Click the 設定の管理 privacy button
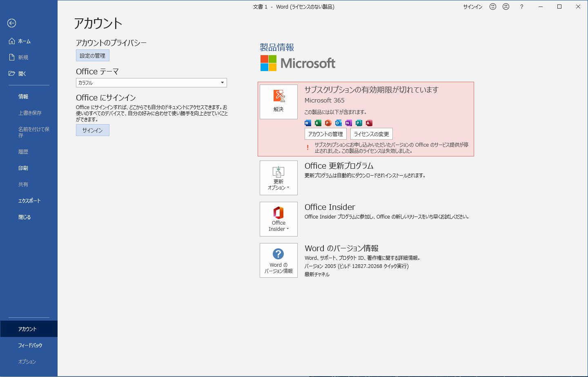588x377 pixels. pyautogui.click(x=92, y=55)
